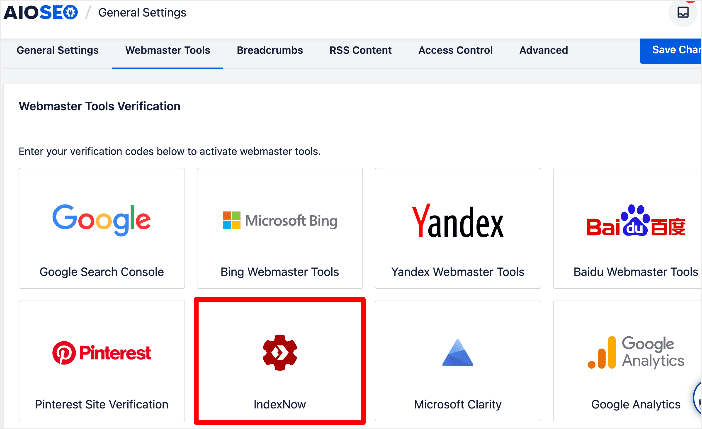The width and height of the screenshot is (702, 429).
Task: Switch to the Advanced tab
Action: click(544, 50)
